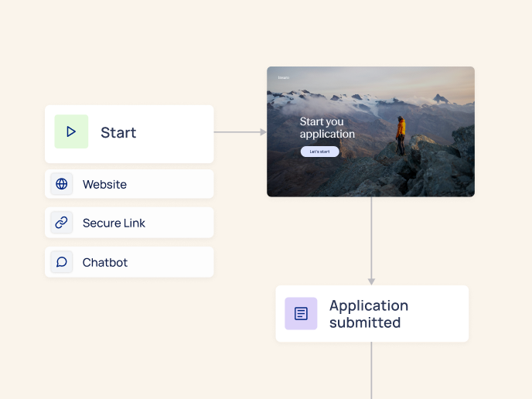Click the purple Application submitted form icon
Image resolution: width=532 pixels, height=399 pixels.
click(301, 314)
